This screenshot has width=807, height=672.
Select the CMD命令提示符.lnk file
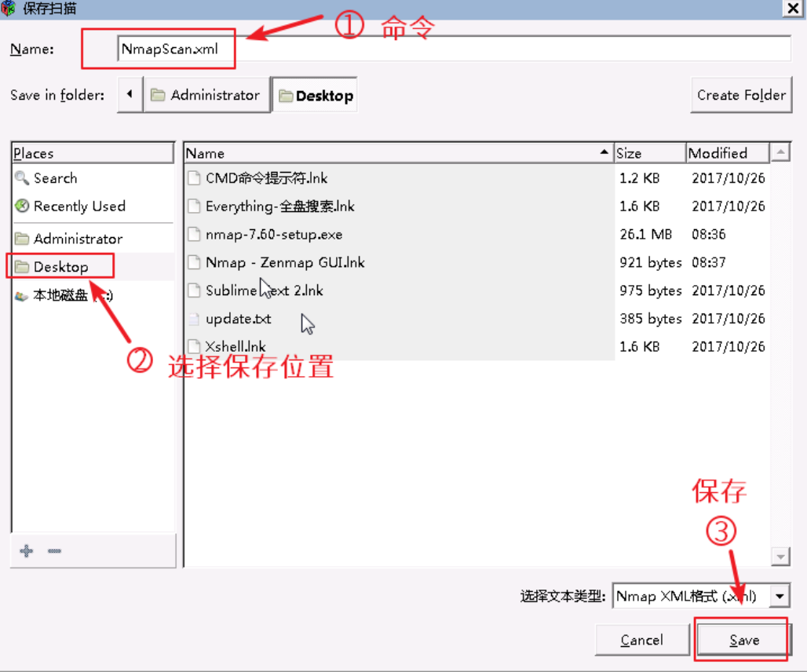(x=266, y=178)
